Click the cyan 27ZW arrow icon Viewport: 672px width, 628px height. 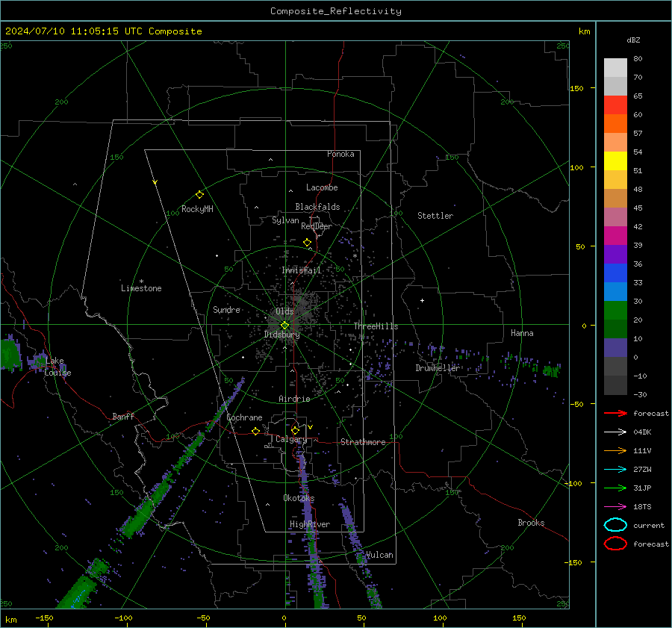pos(615,470)
